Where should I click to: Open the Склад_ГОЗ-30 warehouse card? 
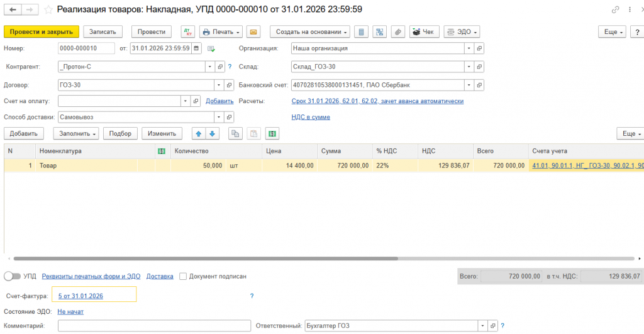[x=479, y=67]
